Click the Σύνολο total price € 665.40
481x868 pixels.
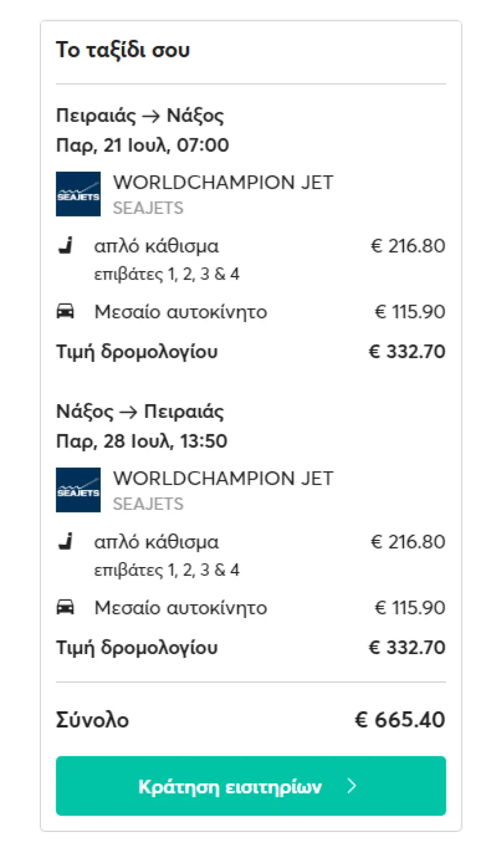tap(400, 720)
